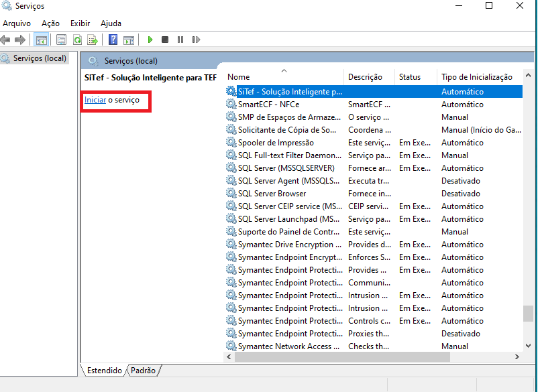Select Symantec Endpoint Encrypt... service name
The width and height of the screenshot is (540, 392).
(x=290, y=257)
